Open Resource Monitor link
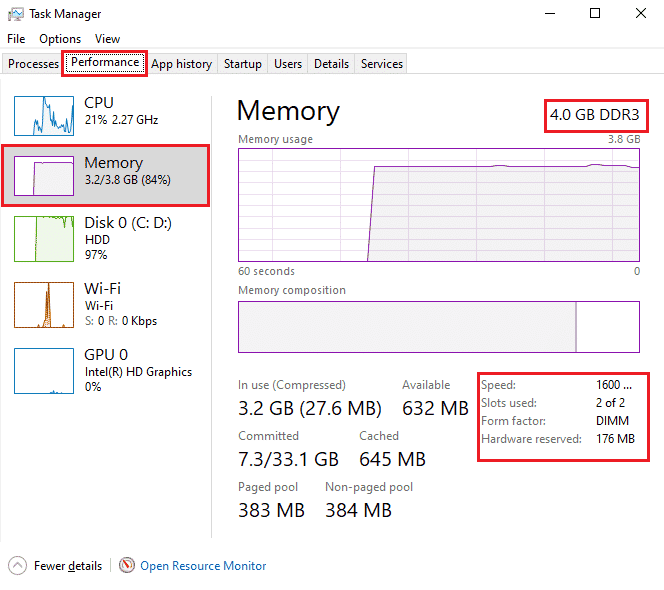This screenshot has height=590, width=664. tap(203, 566)
